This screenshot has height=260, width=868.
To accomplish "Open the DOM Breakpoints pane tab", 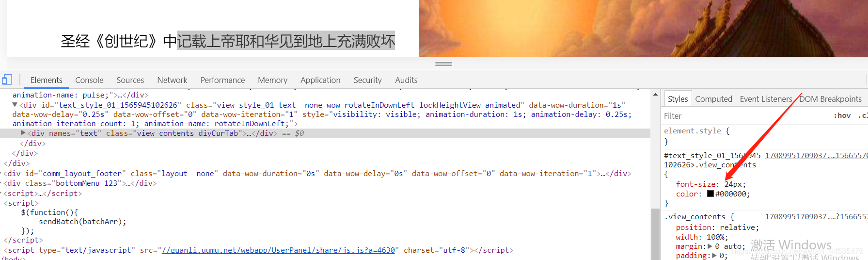I will pos(830,99).
